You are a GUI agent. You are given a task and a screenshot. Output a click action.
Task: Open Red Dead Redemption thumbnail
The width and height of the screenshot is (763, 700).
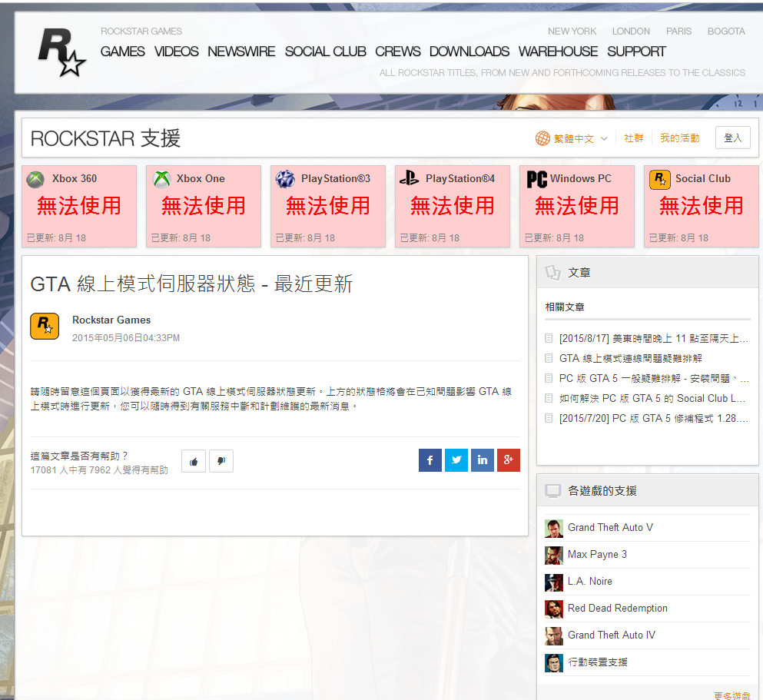tap(554, 609)
